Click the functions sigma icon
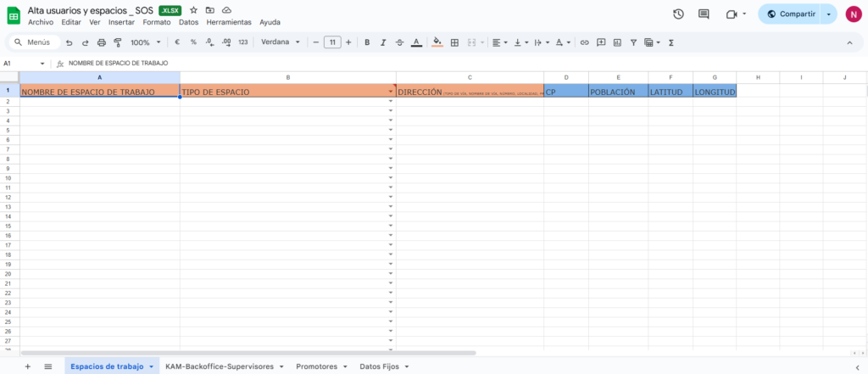The width and height of the screenshot is (868, 374). [671, 42]
